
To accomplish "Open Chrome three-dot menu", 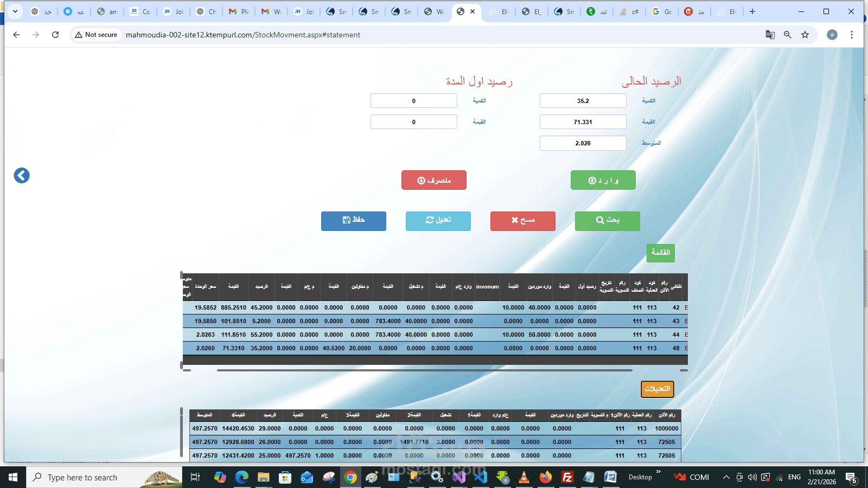I will pyautogui.click(x=852, y=35).
